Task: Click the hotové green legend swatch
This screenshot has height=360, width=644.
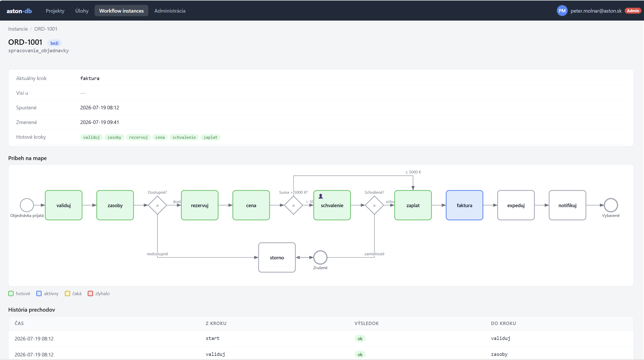Action: pyautogui.click(x=11, y=294)
